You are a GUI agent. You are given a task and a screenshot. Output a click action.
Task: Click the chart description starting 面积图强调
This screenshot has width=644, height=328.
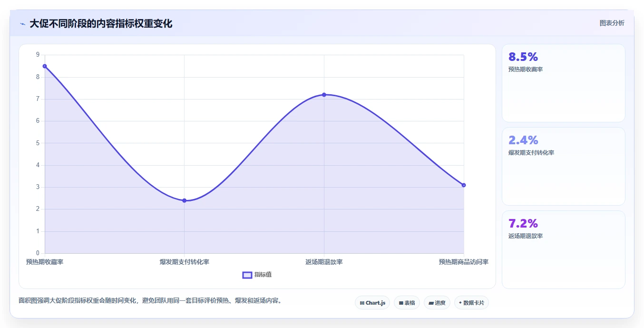pos(150,301)
